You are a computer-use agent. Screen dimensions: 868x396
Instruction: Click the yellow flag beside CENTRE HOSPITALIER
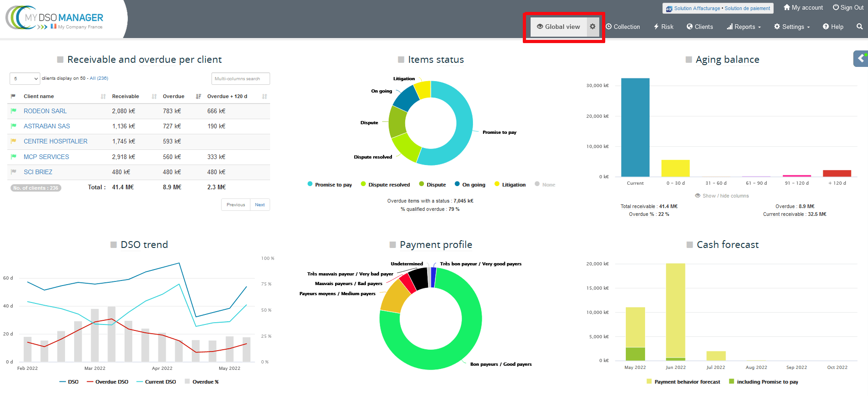14,141
